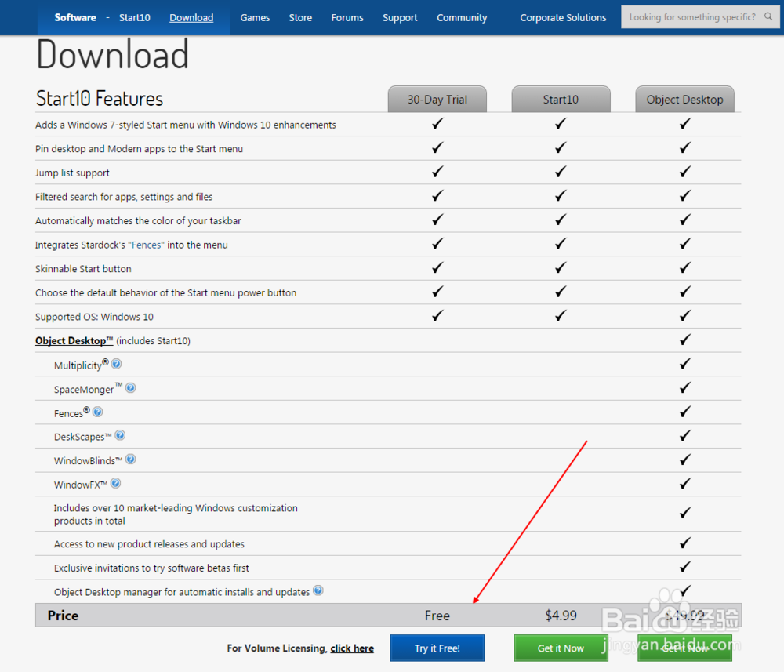
Task: Select the 30-Day Trial column header
Action: coord(437,99)
